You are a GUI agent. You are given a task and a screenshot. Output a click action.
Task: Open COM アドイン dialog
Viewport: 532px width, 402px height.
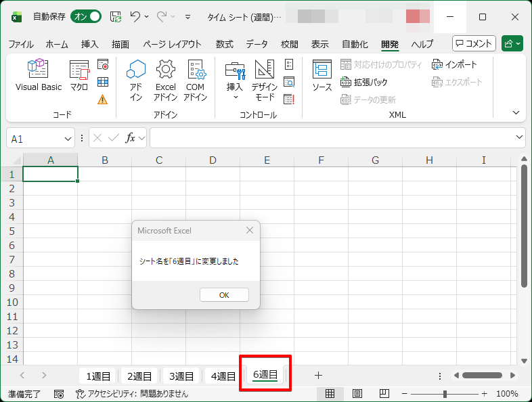[x=195, y=80]
